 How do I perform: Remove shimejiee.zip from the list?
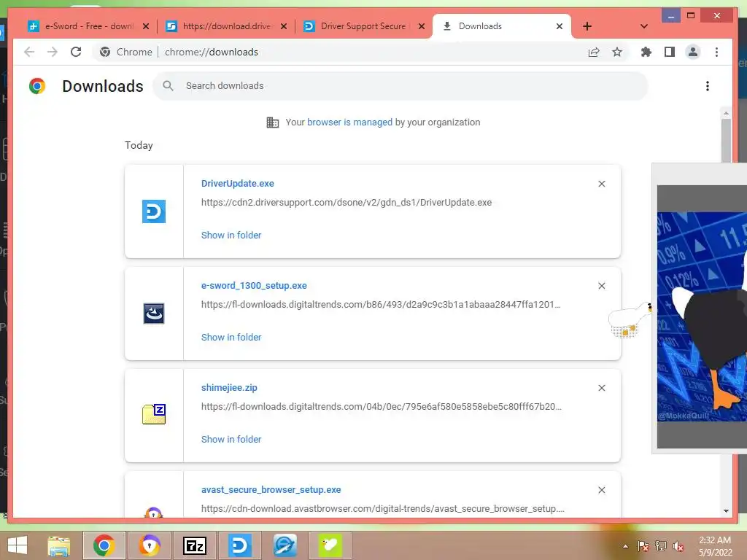602,388
